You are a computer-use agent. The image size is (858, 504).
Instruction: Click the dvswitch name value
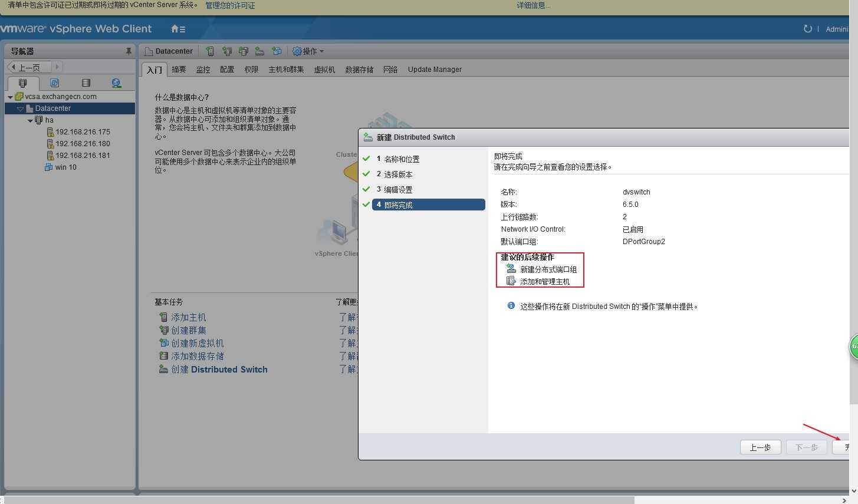(636, 192)
